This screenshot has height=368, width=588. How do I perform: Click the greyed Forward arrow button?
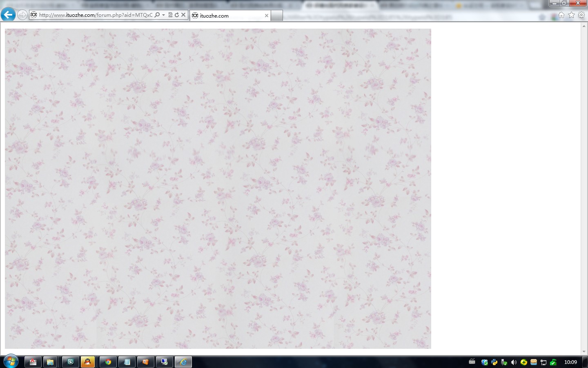click(22, 15)
